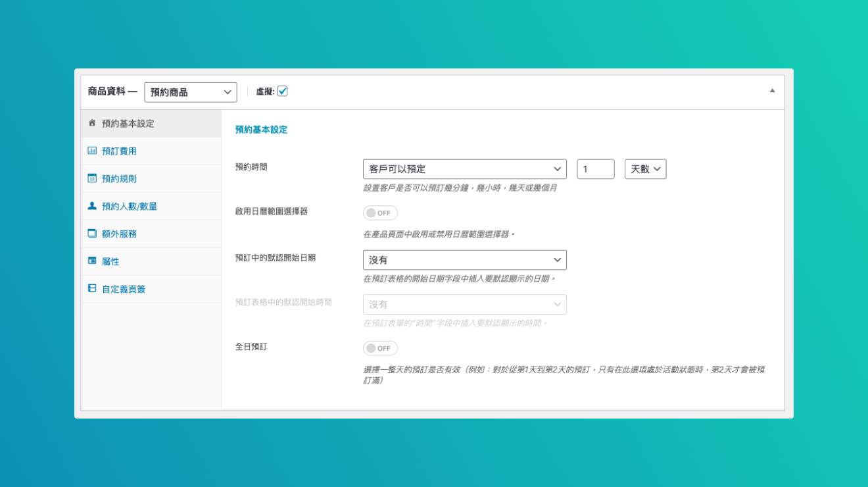Open the 客戶可以預定 dropdown
868x487 pixels.
(x=464, y=169)
